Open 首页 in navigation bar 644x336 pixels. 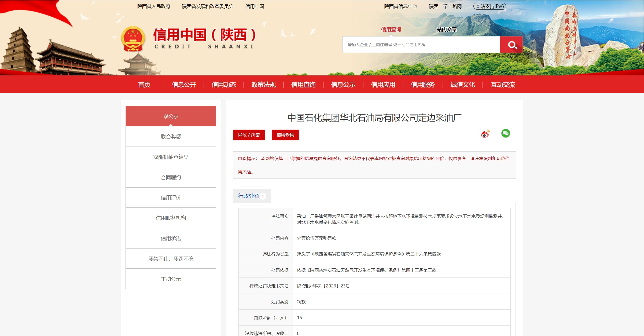point(144,85)
